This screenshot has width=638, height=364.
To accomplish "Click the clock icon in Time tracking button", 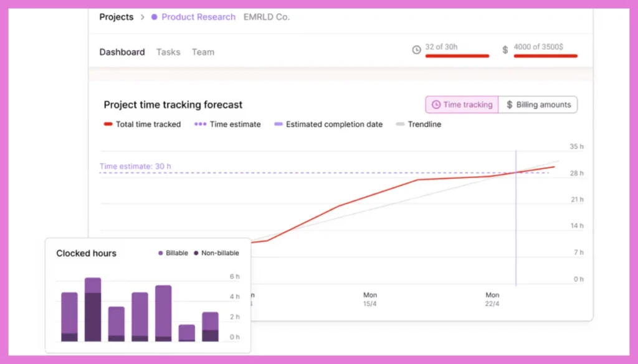I will (436, 105).
